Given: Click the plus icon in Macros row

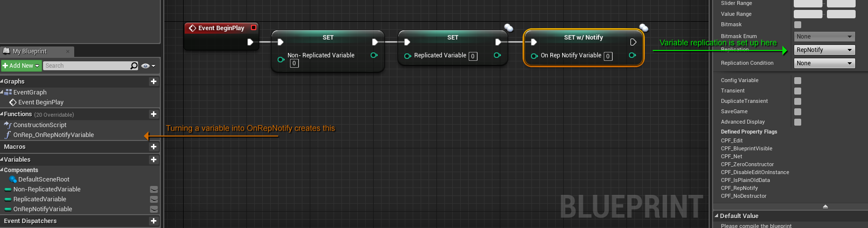Looking at the screenshot, I should coord(153,147).
